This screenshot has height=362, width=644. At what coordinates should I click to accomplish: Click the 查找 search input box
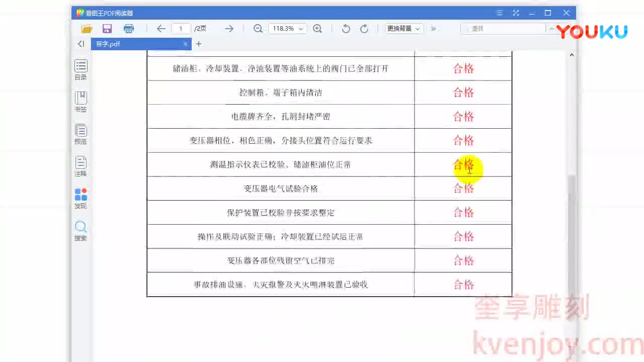503,29
